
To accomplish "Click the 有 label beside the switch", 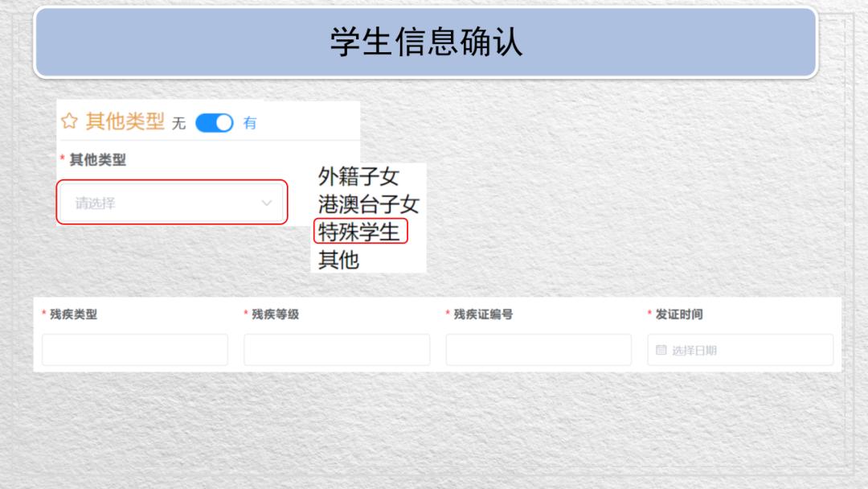I will pos(250,123).
